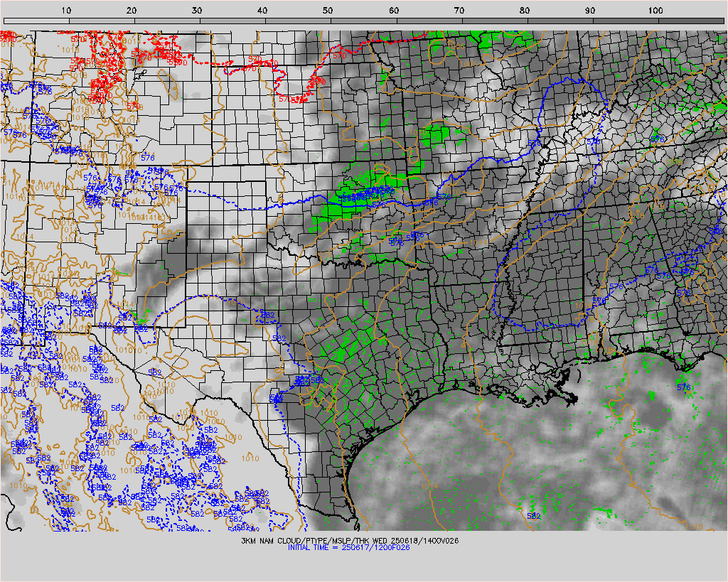Select the '80' scale label
Image resolution: width=728 pixels, height=582 pixels.
525,11
